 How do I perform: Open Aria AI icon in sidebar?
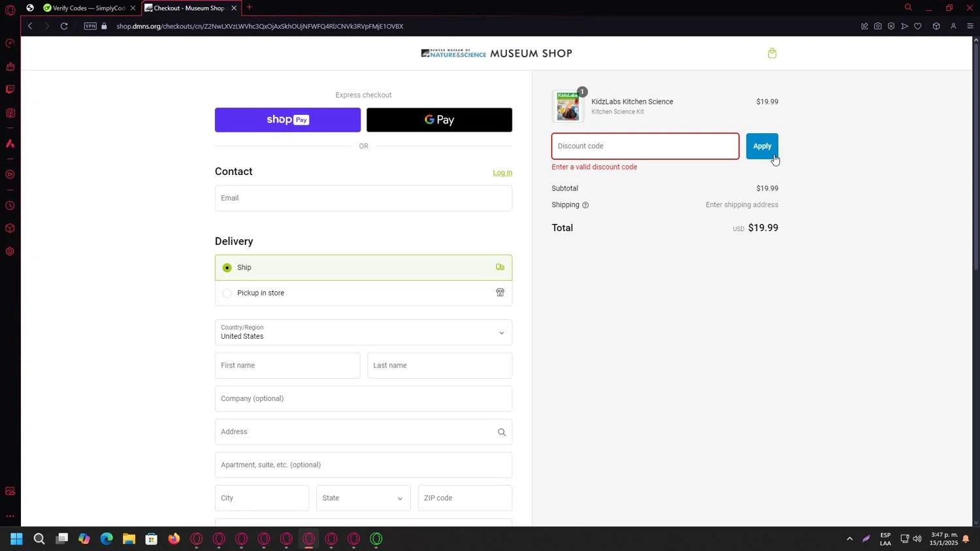point(10,144)
